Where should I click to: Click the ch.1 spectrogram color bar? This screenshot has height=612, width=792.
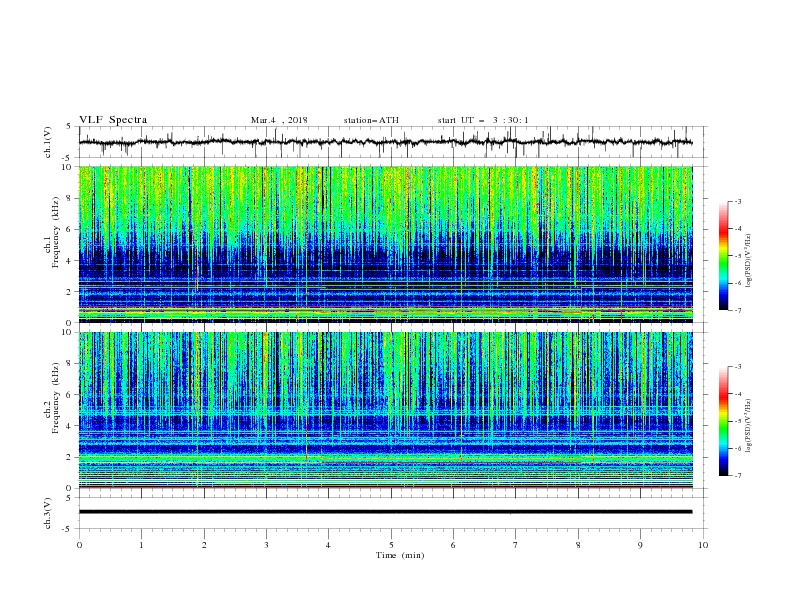pyautogui.click(x=723, y=256)
